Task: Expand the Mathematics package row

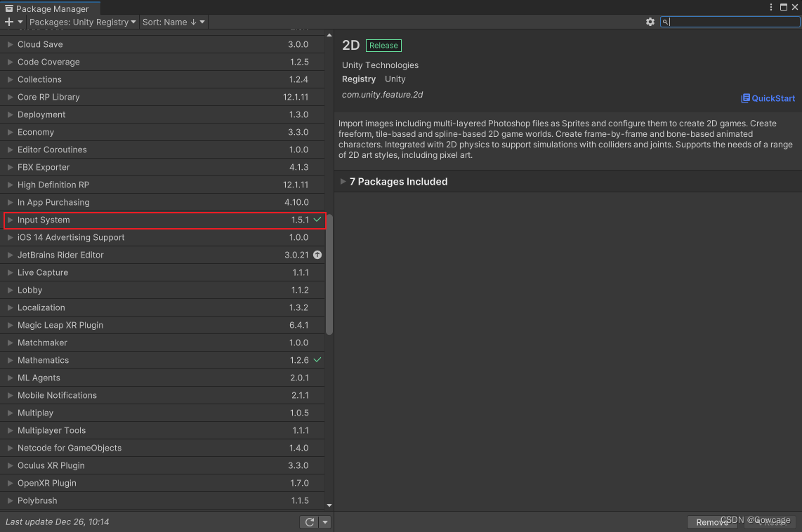Action: click(x=10, y=360)
